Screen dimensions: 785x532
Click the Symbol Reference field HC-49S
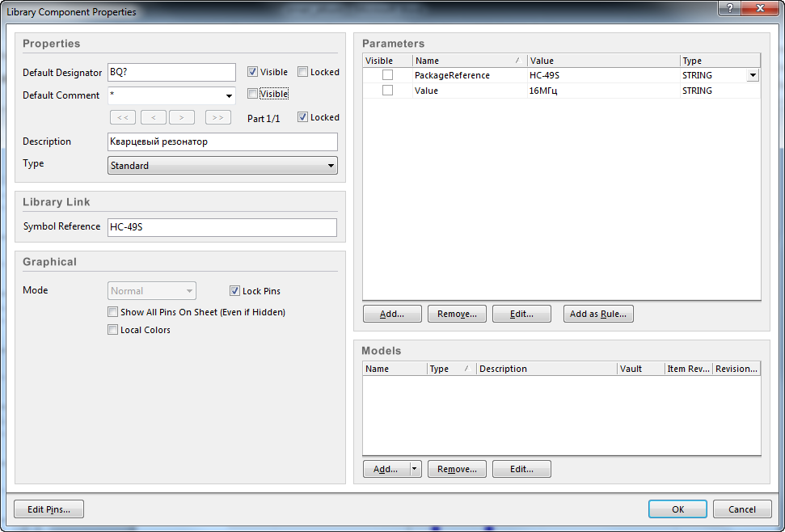click(x=222, y=227)
